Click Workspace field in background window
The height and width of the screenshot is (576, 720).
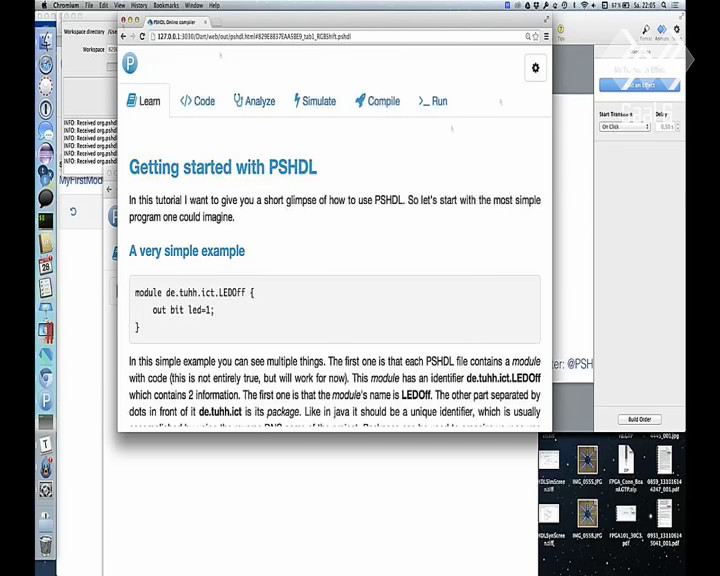click(x=112, y=49)
